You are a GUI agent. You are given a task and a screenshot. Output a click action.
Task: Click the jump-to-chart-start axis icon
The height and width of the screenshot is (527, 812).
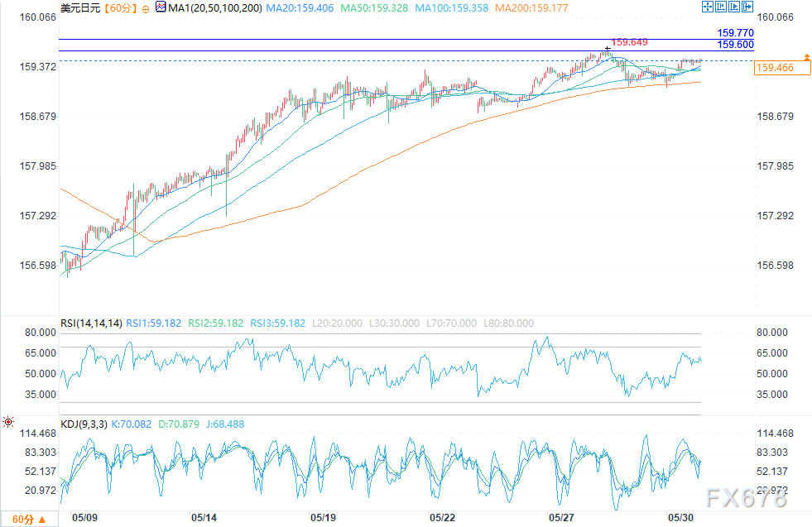721,7
